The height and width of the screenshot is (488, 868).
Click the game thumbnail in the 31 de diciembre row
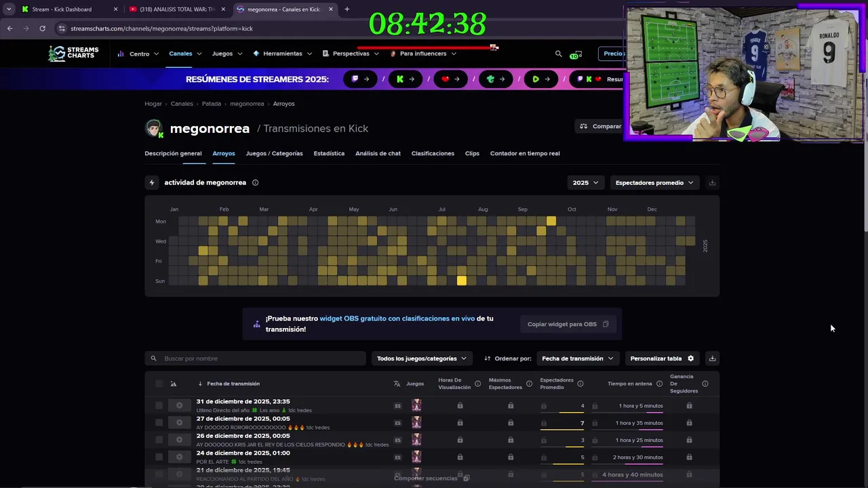click(416, 405)
